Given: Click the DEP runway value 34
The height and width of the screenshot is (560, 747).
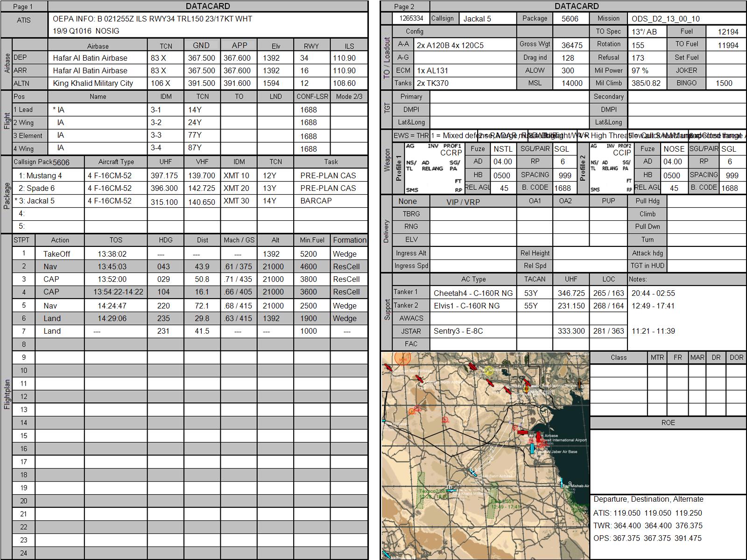Looking at the screenshot, I should [x=304, y=58].
